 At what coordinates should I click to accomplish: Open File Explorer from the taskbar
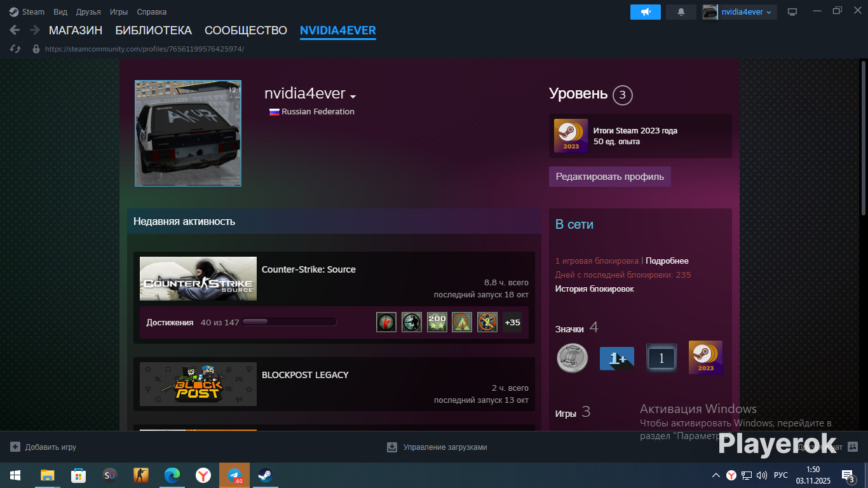click(x=48, y=475)
